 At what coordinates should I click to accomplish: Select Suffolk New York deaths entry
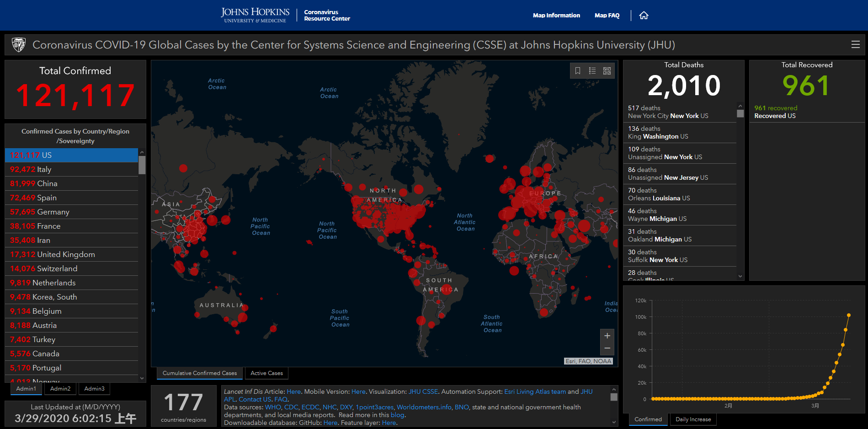point(680,256)
